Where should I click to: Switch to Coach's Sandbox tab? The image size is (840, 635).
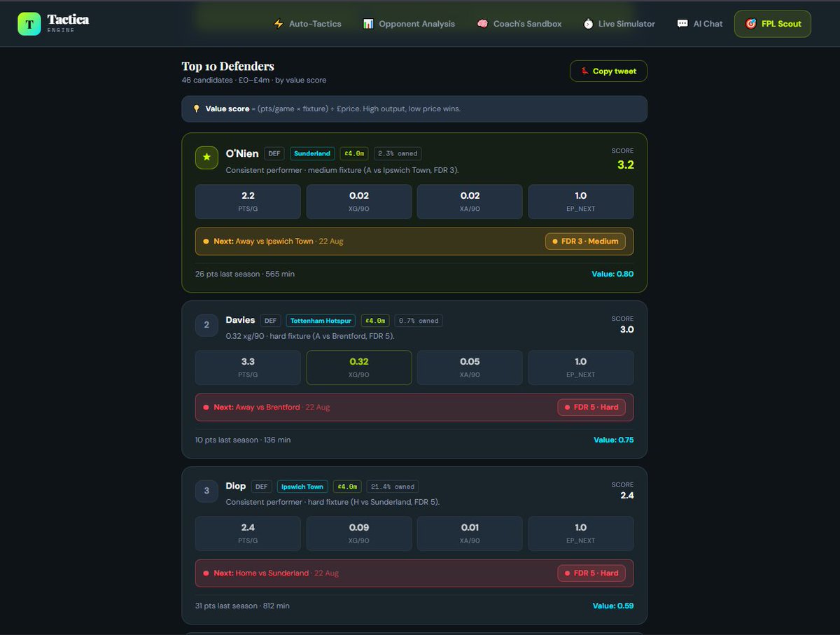pos(519,24)
